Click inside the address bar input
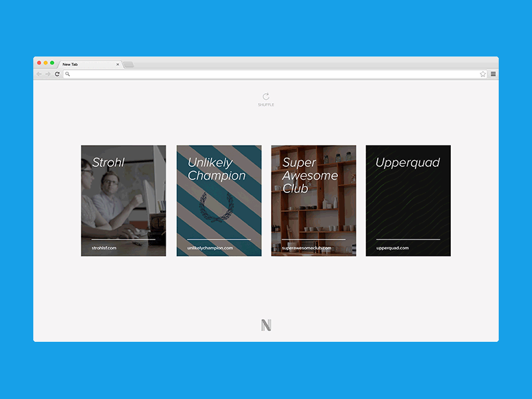This screenshot has height=399, width=532. [266, 74]
